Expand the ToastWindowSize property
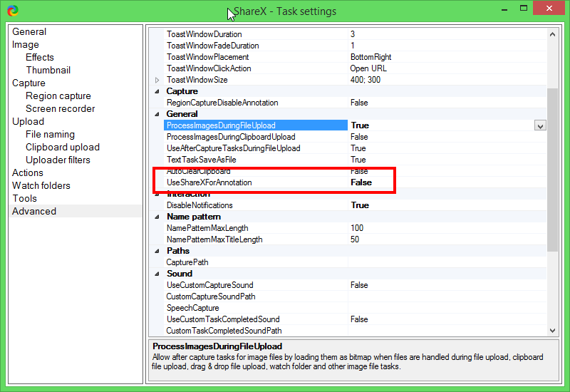The width and height of the screenshot is (570, 392). coord(157,80)
